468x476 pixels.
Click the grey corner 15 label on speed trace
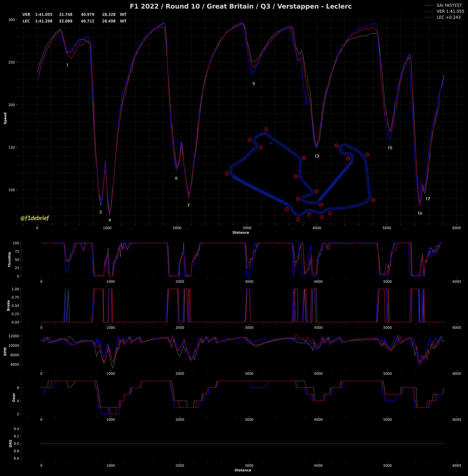(x=390, y=148)
